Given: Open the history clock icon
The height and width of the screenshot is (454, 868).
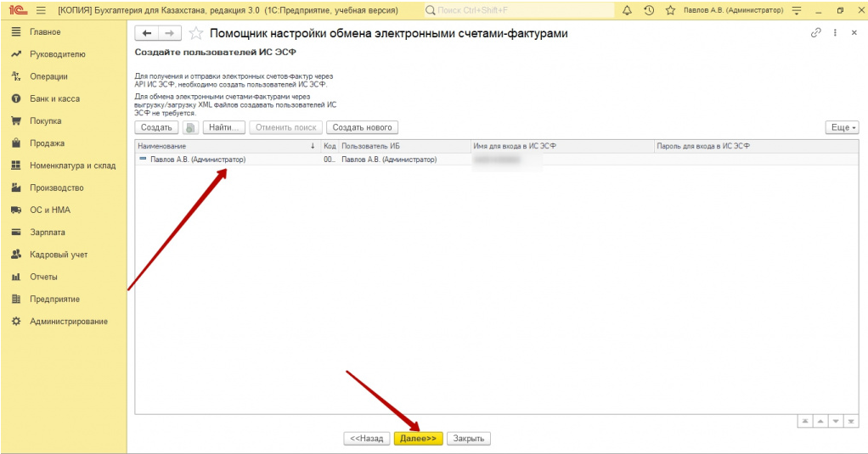Looking at the screenshot, I should (x=649, y=10).
